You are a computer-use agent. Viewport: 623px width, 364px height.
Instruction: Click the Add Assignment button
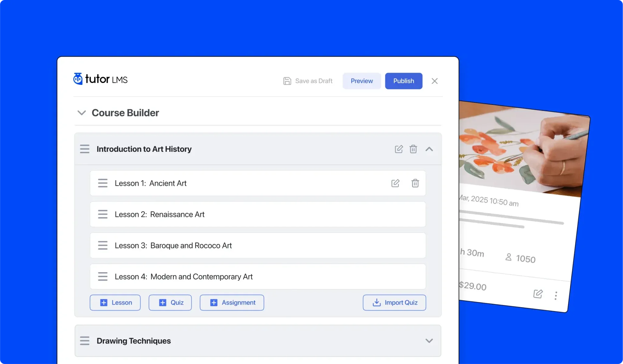232,302
